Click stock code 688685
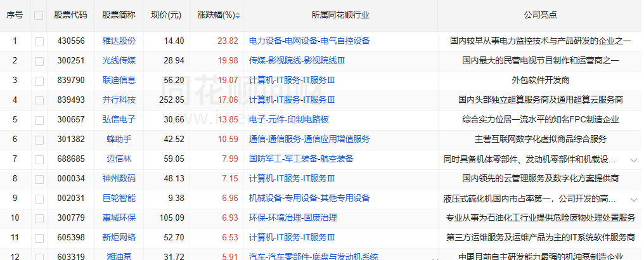This screenshot has height=260, width=644. pyautogui.click(x=70, y=159)
